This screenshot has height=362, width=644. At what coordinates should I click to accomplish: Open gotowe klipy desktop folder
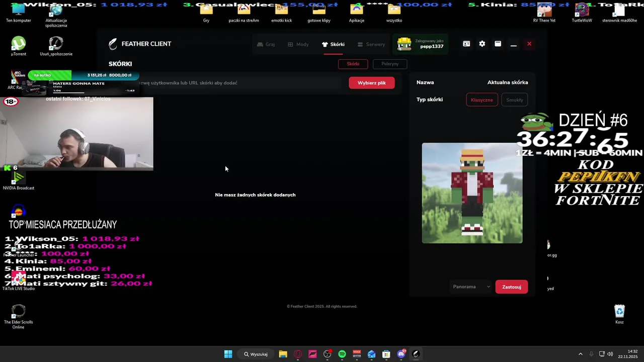tap(319, 13)
